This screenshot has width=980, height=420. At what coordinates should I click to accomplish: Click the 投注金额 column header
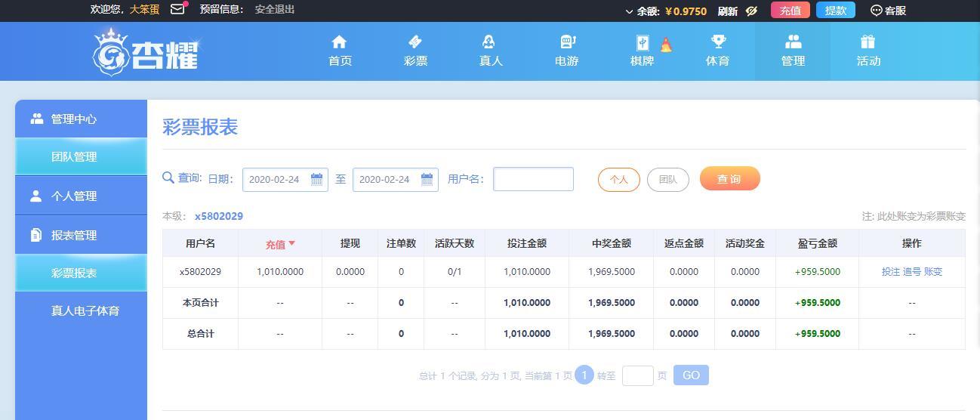coord(527,243)
